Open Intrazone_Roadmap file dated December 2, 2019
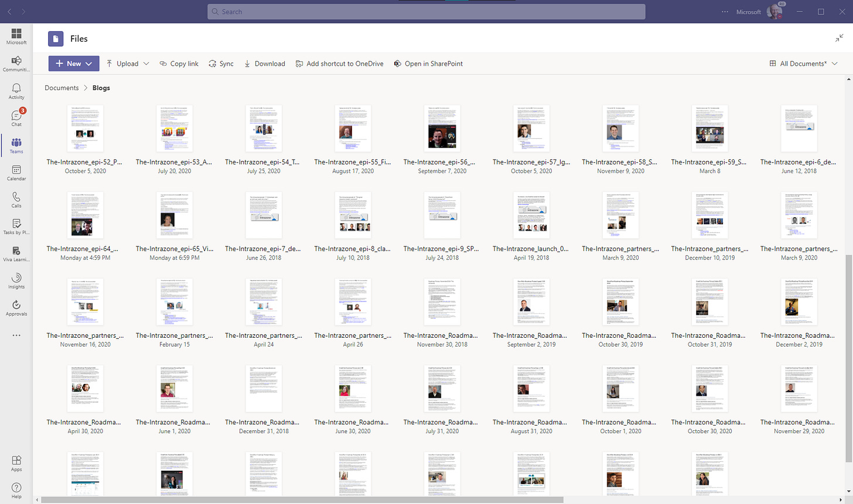This screenshot has width=853, height=504. [x=799, y=302]
